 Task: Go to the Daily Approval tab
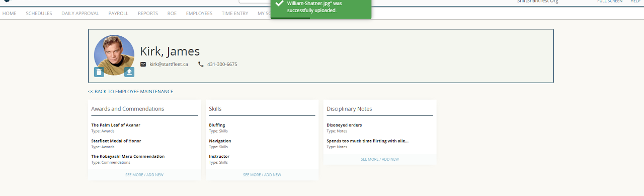click(80, 14)
